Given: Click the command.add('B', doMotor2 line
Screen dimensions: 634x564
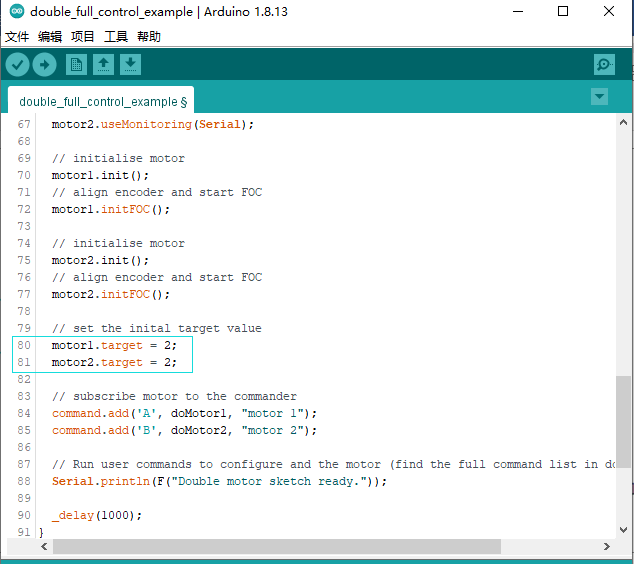Looking at the screenshot, I should (184, 430).
